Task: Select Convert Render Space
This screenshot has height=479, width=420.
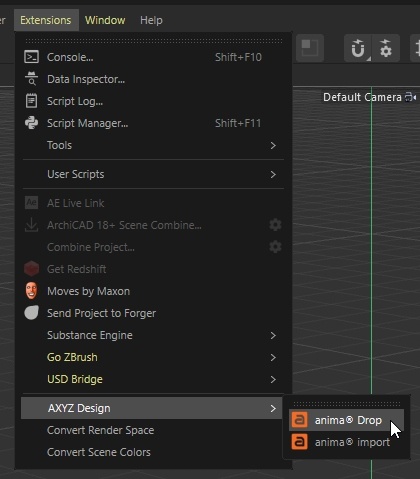Action: [x=153, y=430]
